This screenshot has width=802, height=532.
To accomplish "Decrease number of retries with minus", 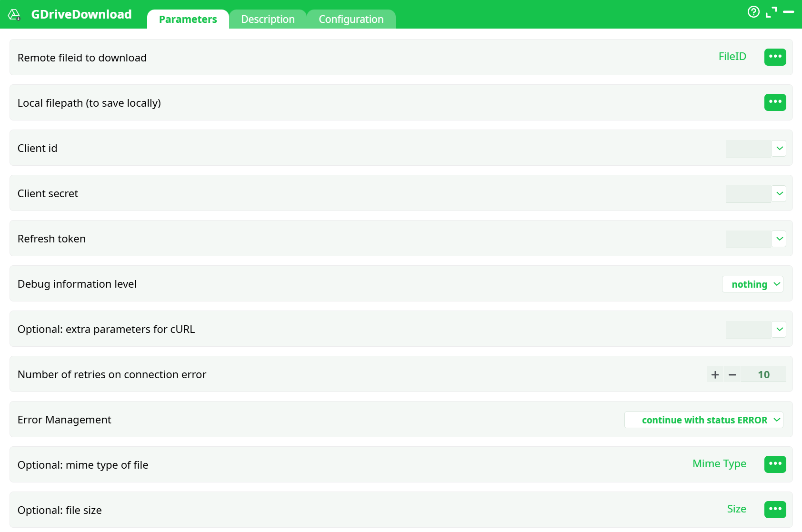I will coord(732,375).
